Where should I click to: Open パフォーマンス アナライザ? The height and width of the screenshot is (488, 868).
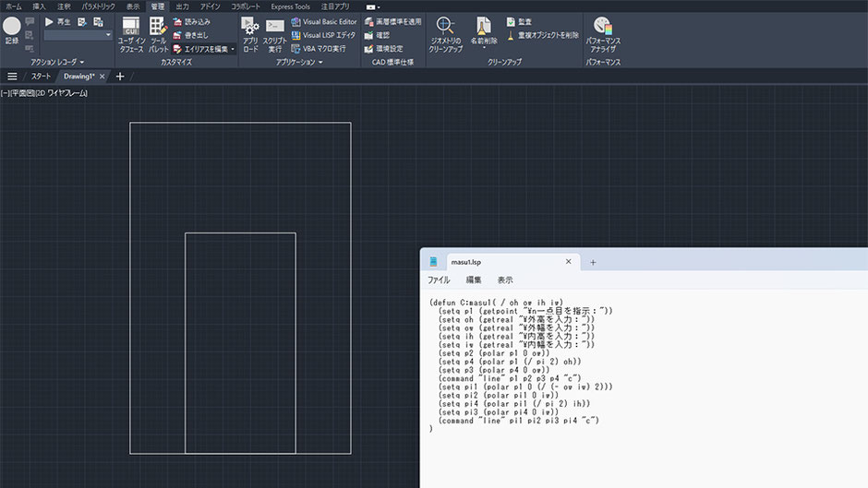pos(603,35)
